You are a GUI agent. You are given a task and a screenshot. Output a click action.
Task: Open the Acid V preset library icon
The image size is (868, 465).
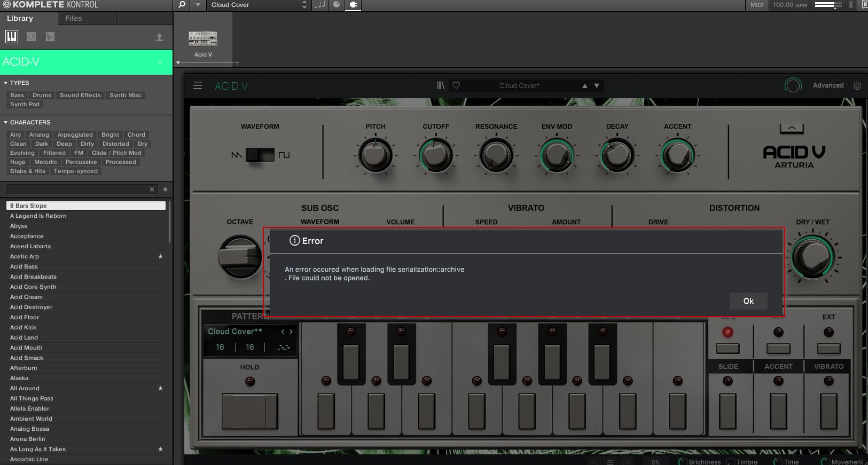441,85
